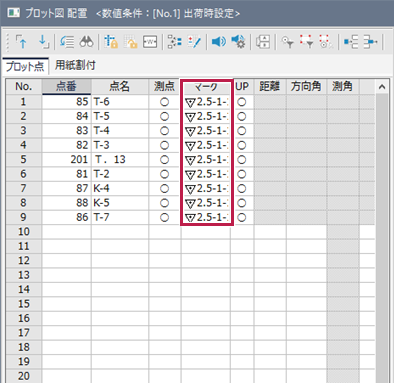Click the No. column header
394x383 pixels.
point(24,87)
